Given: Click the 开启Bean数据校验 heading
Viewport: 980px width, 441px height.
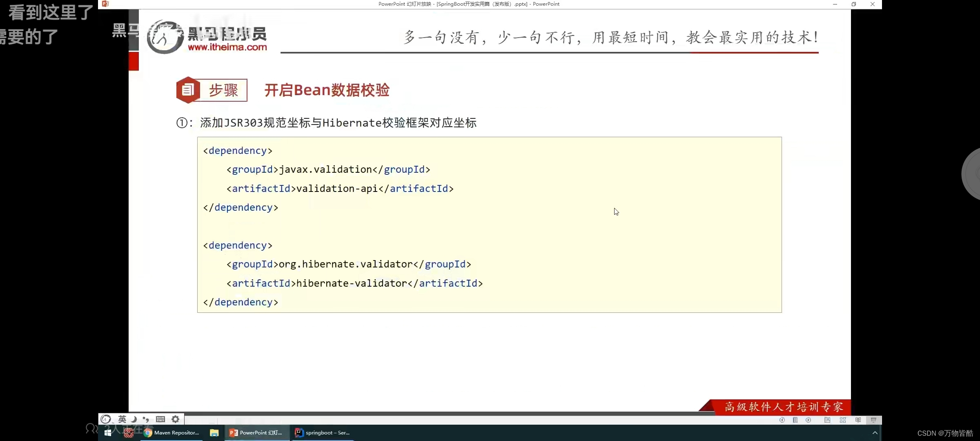Looking at the screenshot, I should [x=327, y=90].
